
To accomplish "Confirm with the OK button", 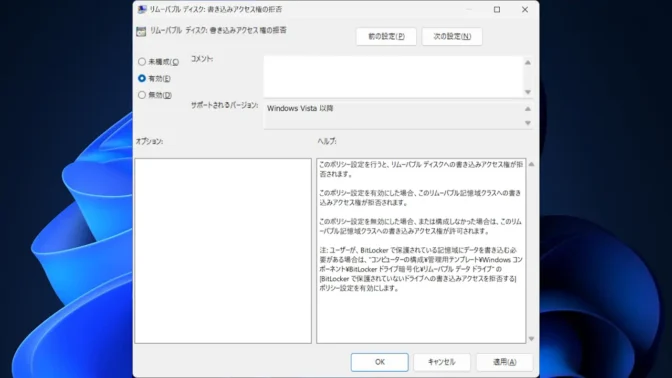I will (x=380, y=362).
